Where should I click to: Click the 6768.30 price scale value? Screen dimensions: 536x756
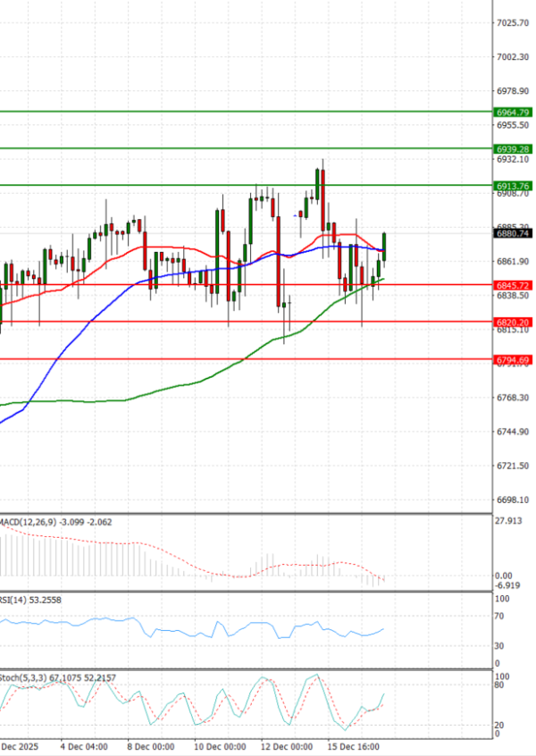tap(512, 398)
